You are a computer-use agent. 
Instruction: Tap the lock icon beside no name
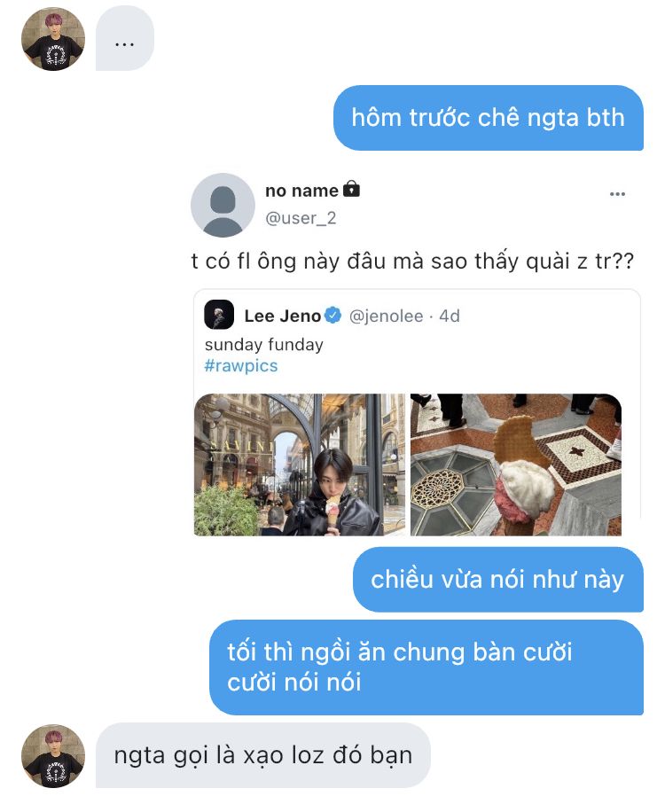pos(351,189)
